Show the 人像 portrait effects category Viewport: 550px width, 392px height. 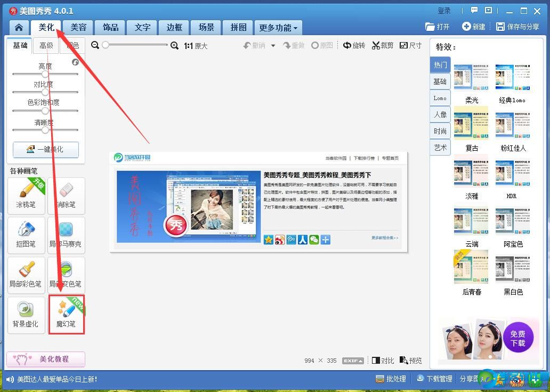click(x=440, y=115)
